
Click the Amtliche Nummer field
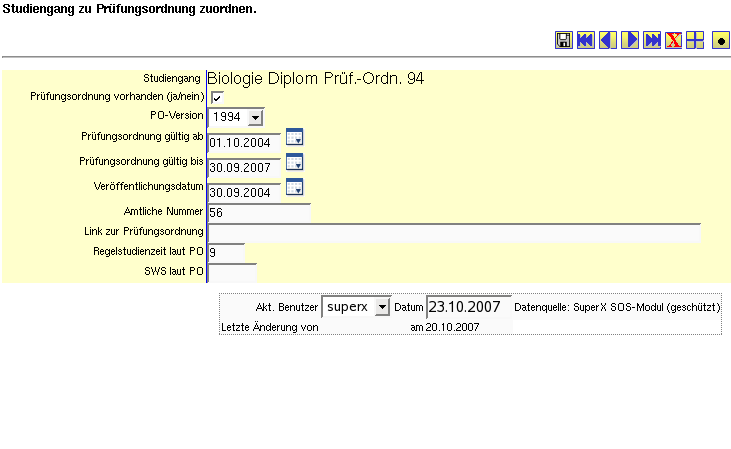pyautogui.click(x=260, y=212)
